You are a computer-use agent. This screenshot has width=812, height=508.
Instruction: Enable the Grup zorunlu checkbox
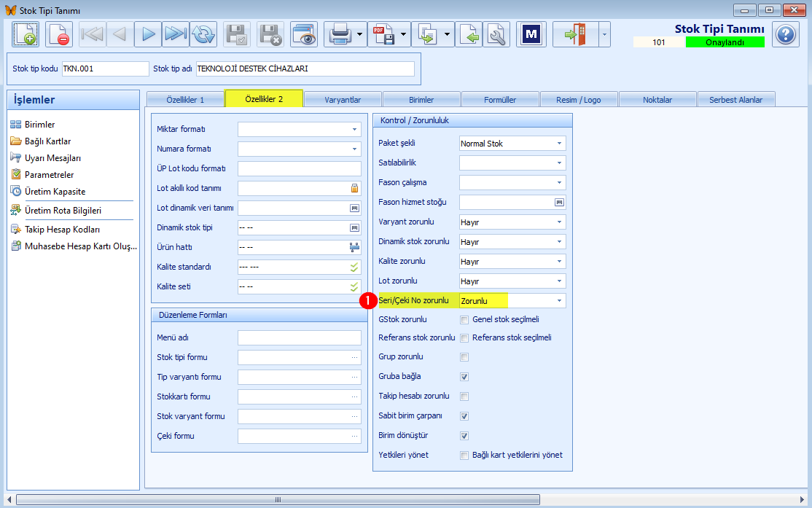pos(464,357)
